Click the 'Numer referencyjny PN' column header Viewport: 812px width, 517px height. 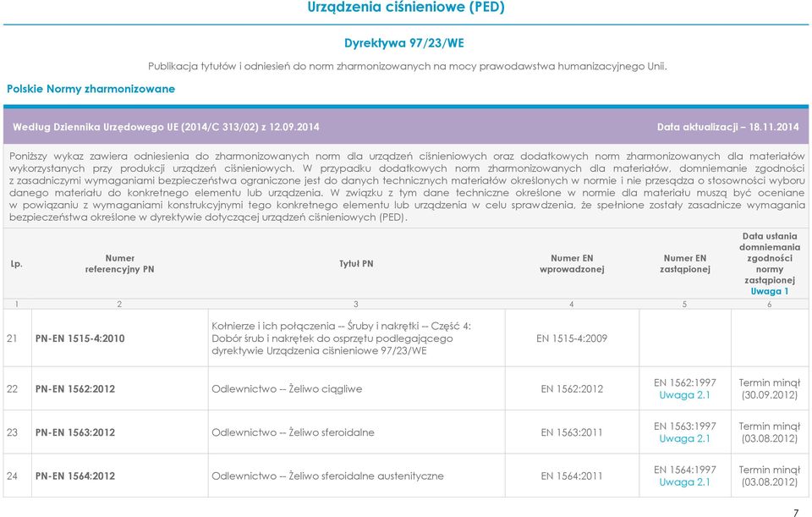click(x=119, y=264)
